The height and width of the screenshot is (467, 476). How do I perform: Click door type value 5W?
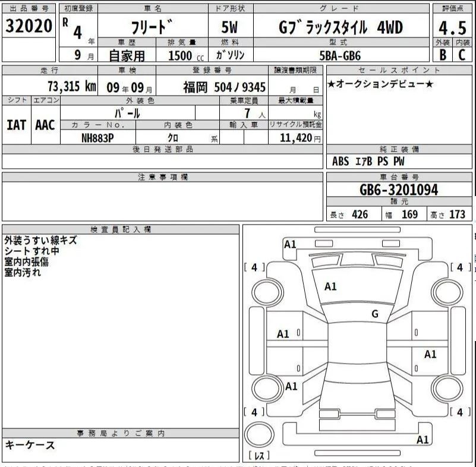pos(229,27)
